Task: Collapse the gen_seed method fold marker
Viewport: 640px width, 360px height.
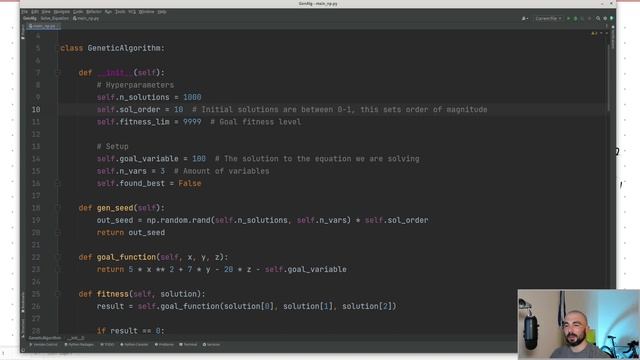Action: click(x=58, y=208)
